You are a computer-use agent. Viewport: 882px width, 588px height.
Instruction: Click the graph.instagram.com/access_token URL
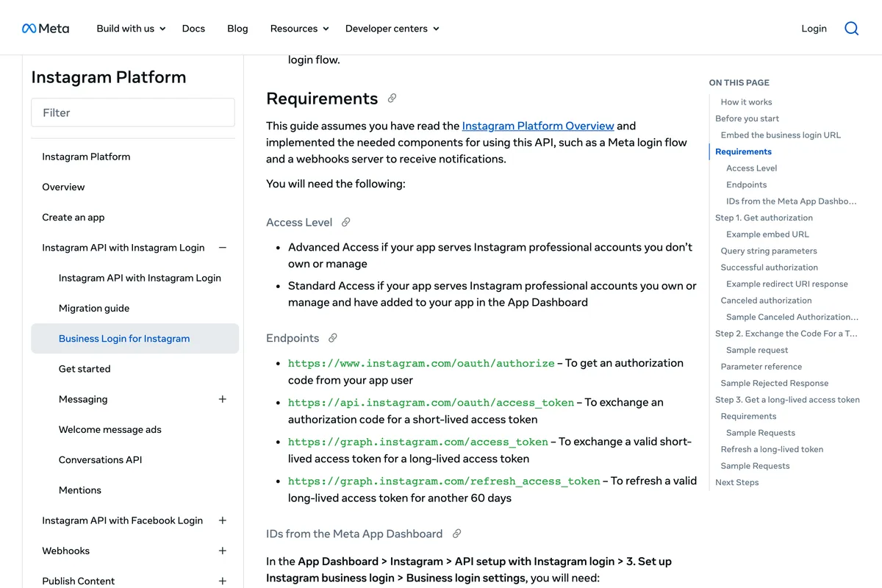pyautogui.click(x=417, y=442)
